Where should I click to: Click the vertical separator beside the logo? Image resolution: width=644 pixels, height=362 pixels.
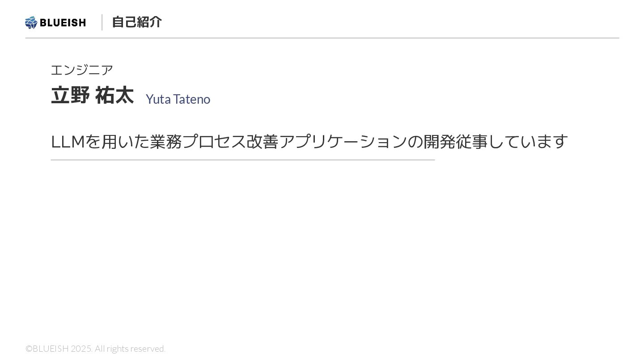(x=102, y=22)
